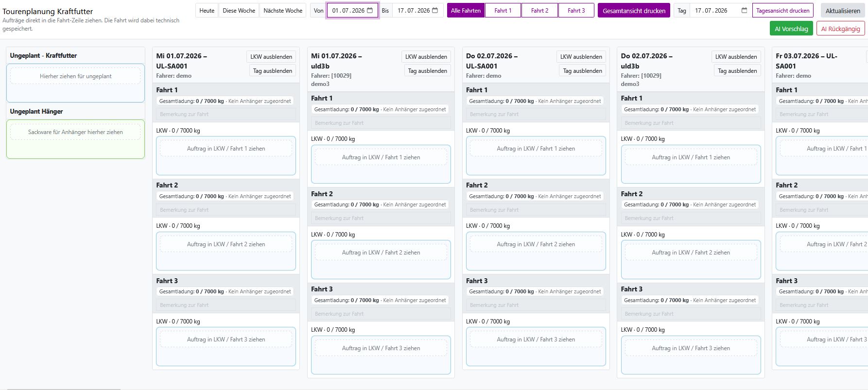Click the 'Fr 03.07.2026 – UL-SA001' column header
Viewport: 868px width, 390px height.
tap(807, 61)
